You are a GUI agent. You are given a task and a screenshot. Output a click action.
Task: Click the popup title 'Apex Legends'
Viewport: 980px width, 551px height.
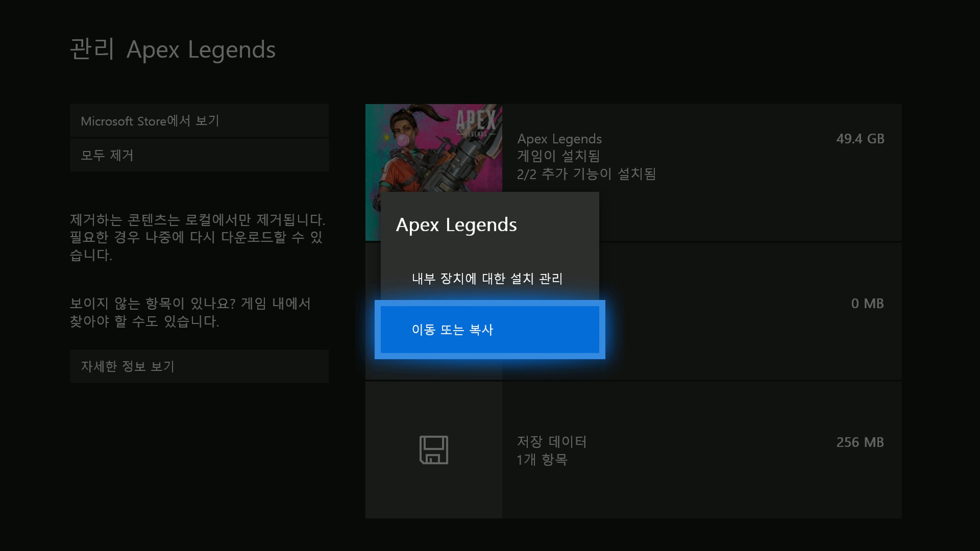pyautogui.click(x=456, y=225)
